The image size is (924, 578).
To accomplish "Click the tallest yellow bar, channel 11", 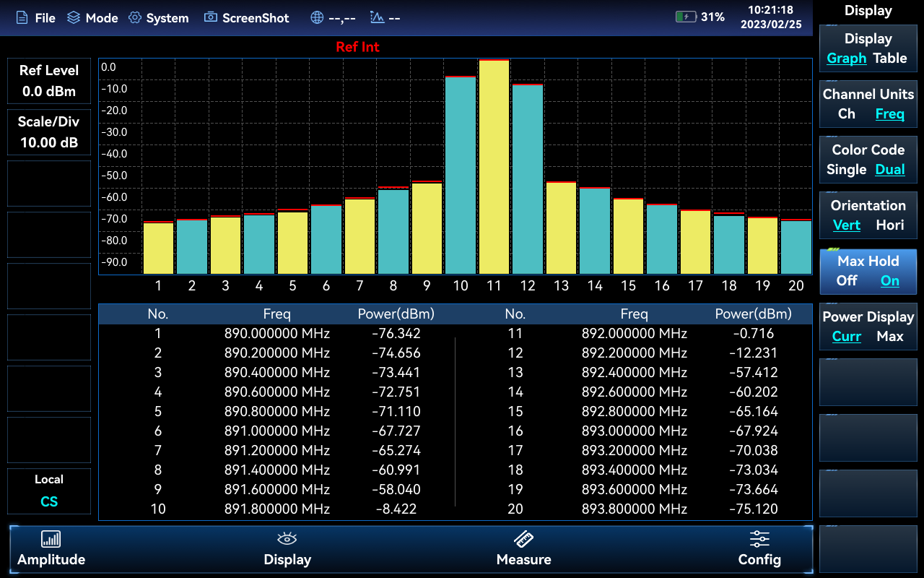I will (x=494, y=166).
